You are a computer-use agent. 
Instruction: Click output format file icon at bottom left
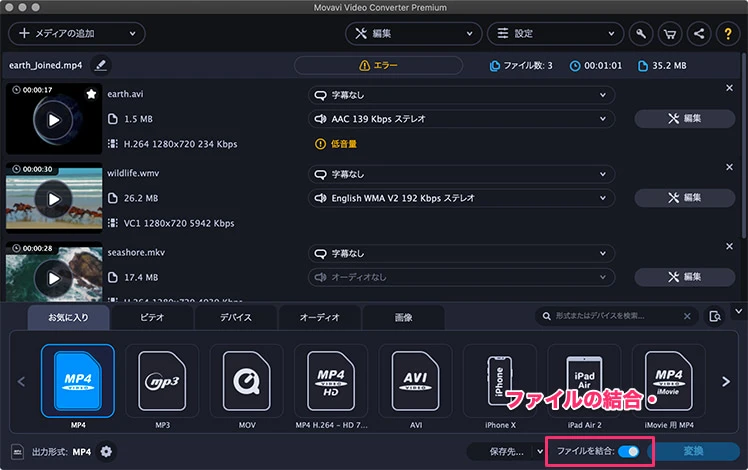18,451
